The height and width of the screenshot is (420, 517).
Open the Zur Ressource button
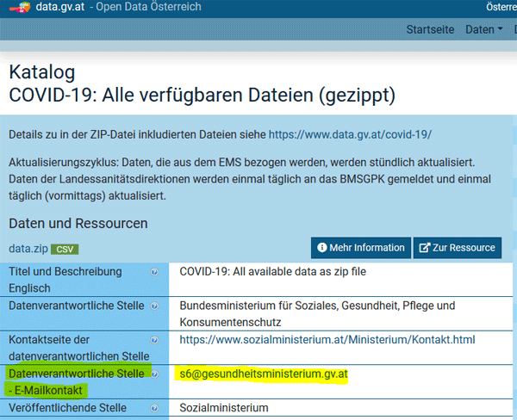point(458,248)
